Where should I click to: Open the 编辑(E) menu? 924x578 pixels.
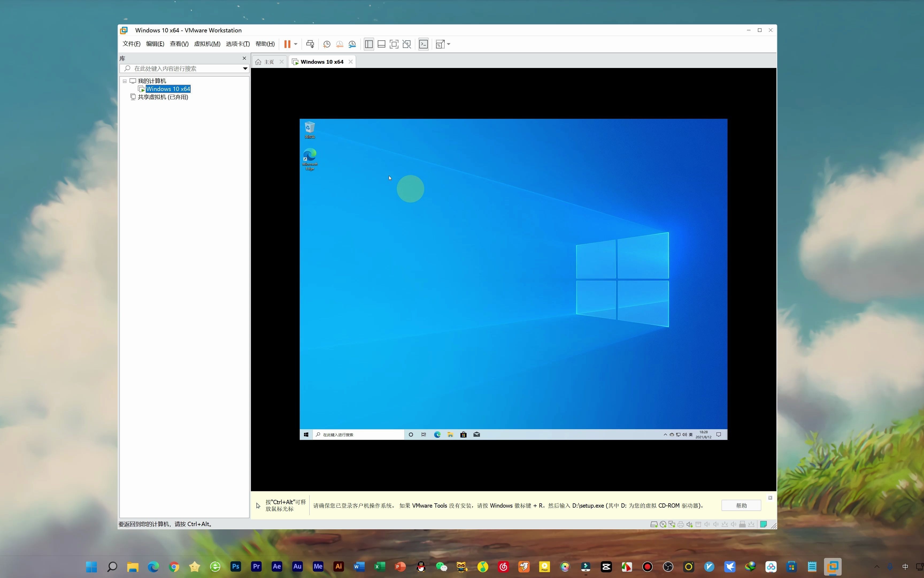155,44
